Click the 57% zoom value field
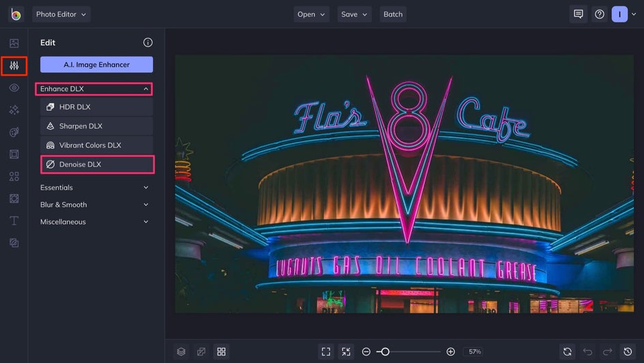 tap(474, 351)
